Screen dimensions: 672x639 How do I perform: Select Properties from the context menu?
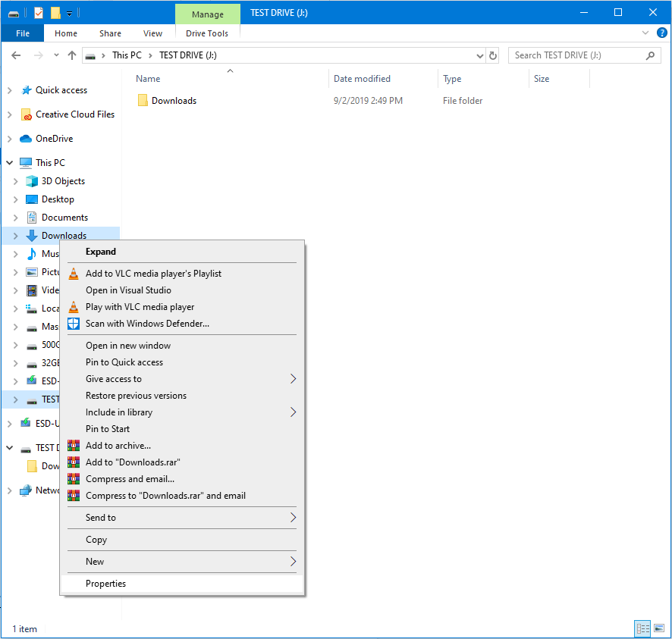click(105, 584)
